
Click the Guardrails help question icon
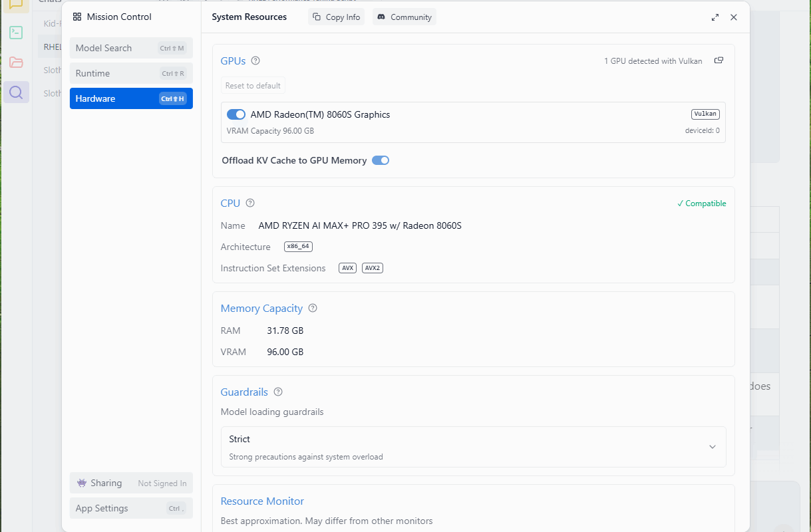[278, 392]
